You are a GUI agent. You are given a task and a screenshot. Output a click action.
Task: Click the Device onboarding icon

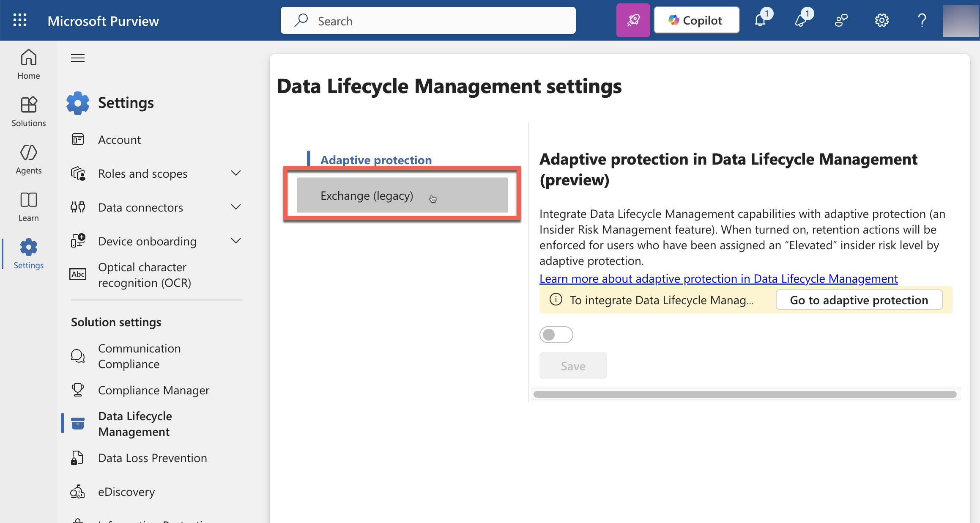(x=78, y=241)
